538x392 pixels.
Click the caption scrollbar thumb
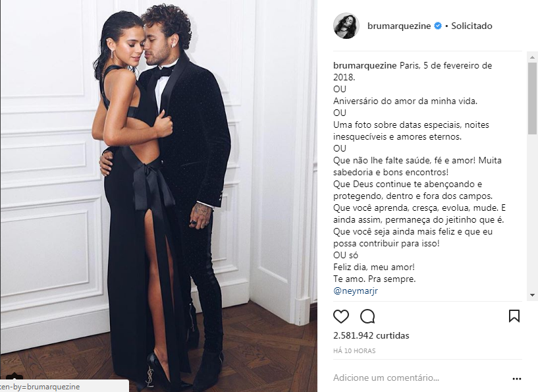(532, 98)
